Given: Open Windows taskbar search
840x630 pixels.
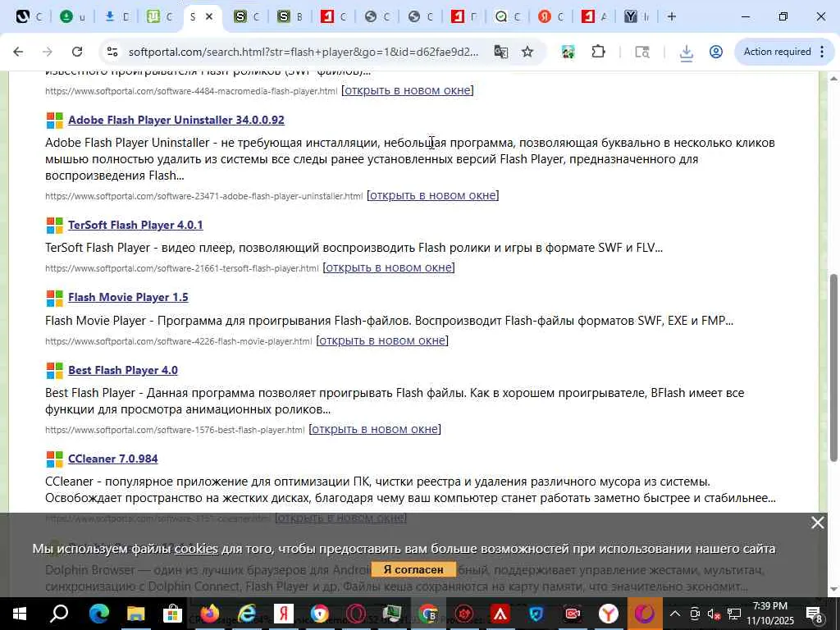Looking at the screenshot, I should pyautogui.click(x=59, y=614).
